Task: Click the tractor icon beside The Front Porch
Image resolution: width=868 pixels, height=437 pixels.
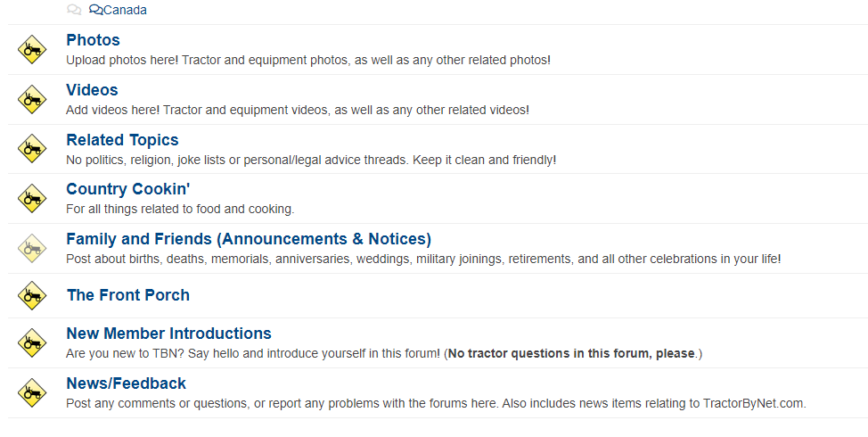Action: [x=32, y=295]
